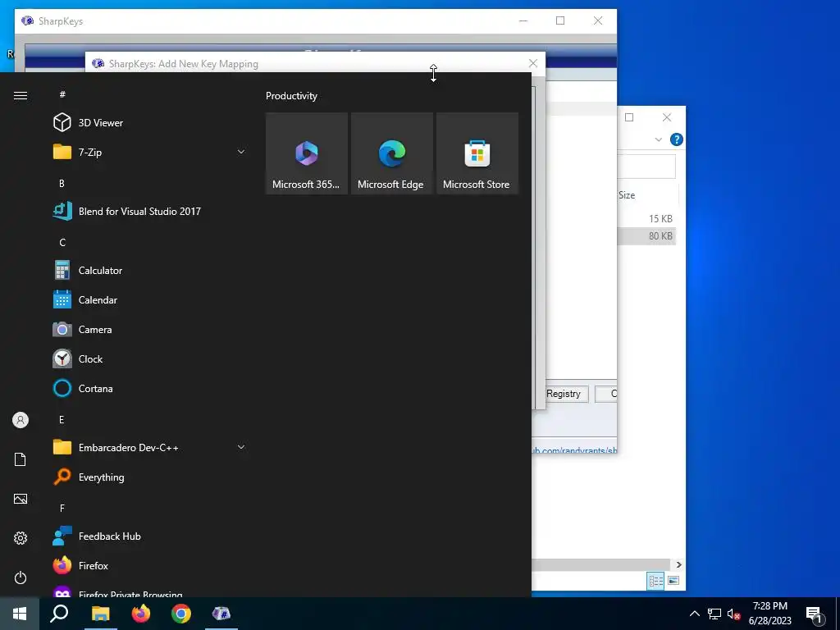This screenshot has height=630, width=840.
Task: Click the letter E section header
Action: (62, 419)
